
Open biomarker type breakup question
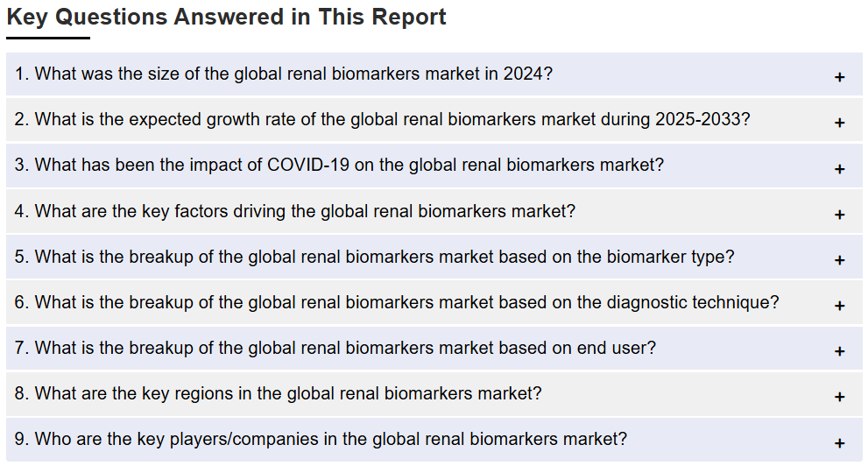(x=434, y=257)
